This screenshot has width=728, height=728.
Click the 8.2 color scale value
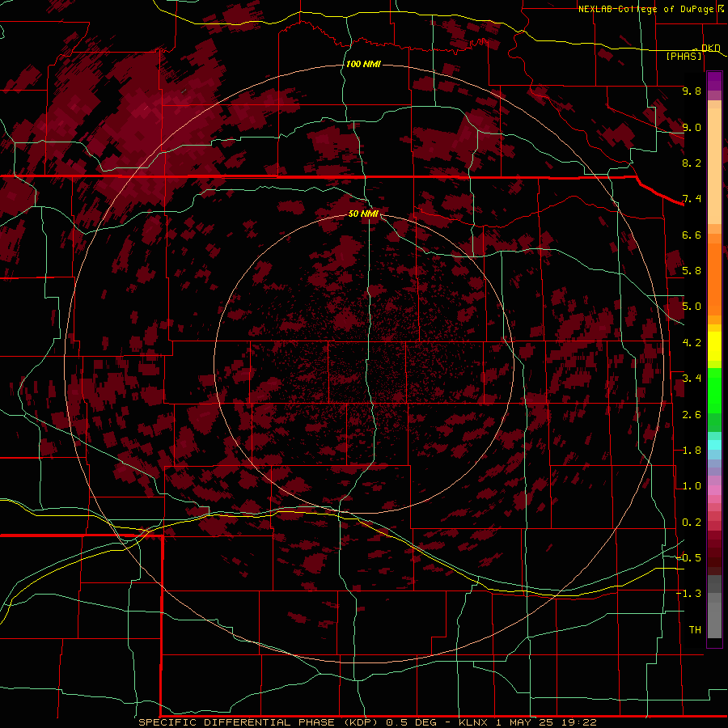[692, 163]
